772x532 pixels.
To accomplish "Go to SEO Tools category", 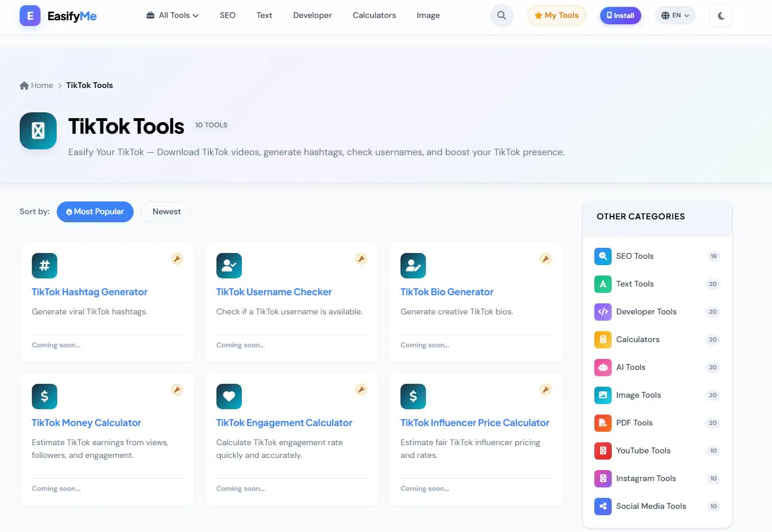I will tap(657, 256).
